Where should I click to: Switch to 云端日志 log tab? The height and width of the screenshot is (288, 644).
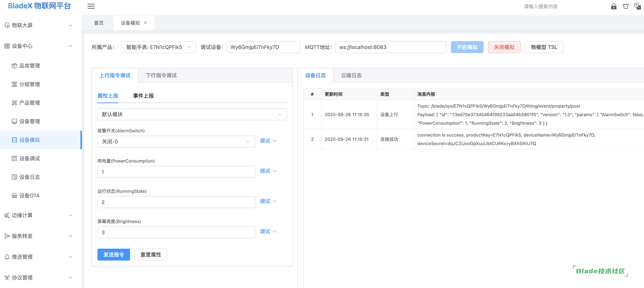(351, 75)
